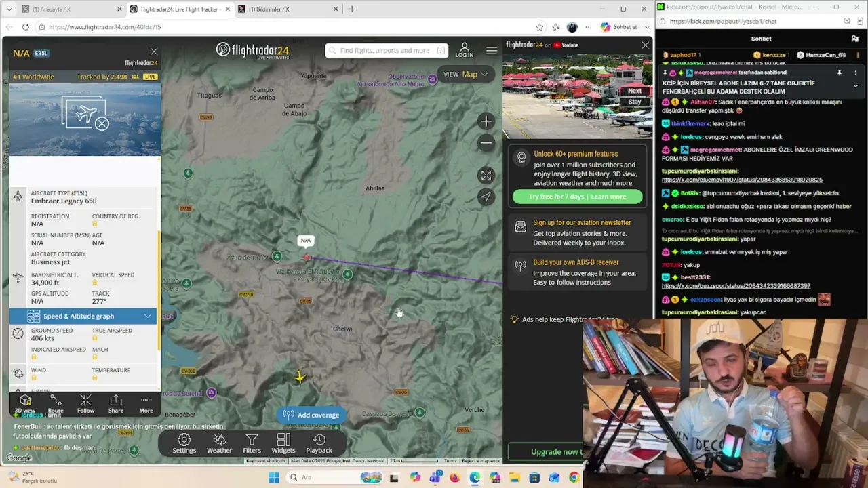
Task: Open browser tab list dropdown
Action: pos(9,9)
